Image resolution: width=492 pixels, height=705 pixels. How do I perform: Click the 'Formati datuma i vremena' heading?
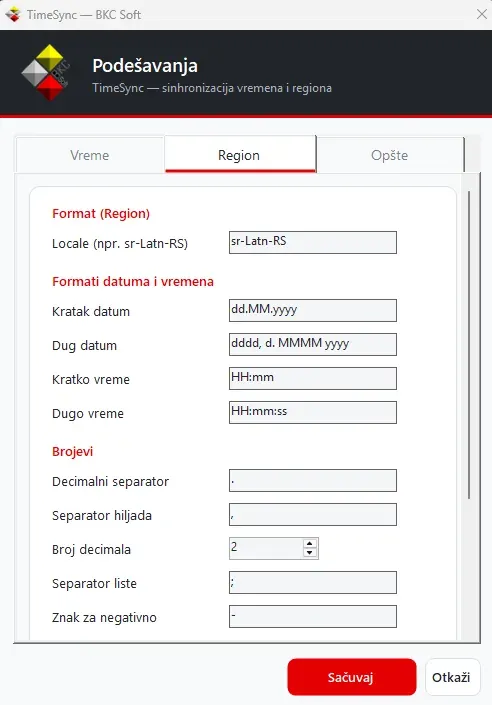[x=133, y=281]
